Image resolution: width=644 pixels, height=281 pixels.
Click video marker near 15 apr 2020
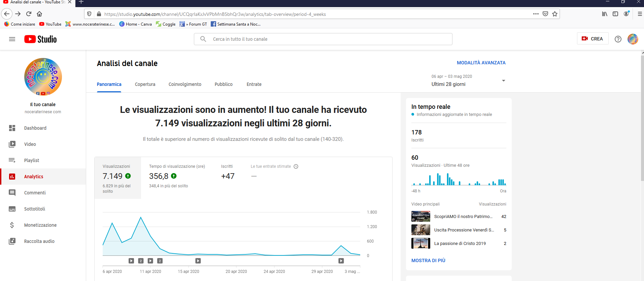(198, 261)
